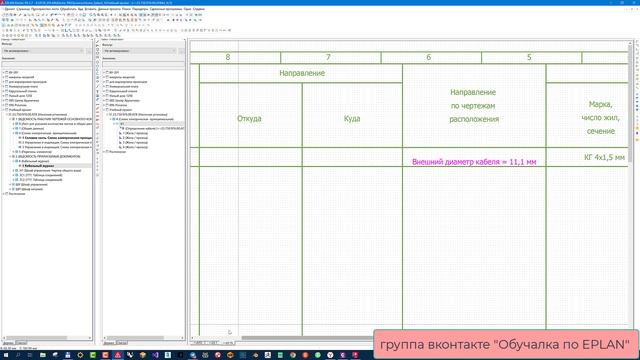Image resolution: width=640 pixels, height=360 pixels.
Task: Click drawing area horizontal scrollbar
Action: click(x=306, y=338)
